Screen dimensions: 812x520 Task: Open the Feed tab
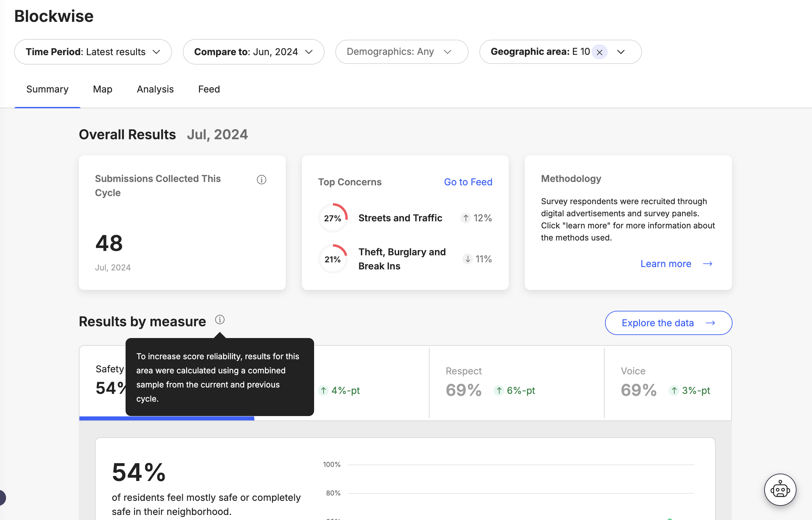click(x=209, y=89)
